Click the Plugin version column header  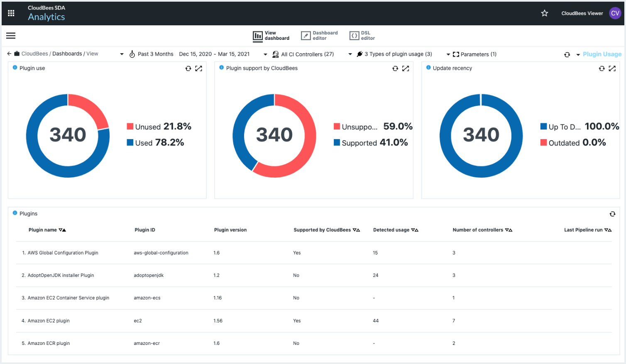pyautogui.click(x=230, y=230)
